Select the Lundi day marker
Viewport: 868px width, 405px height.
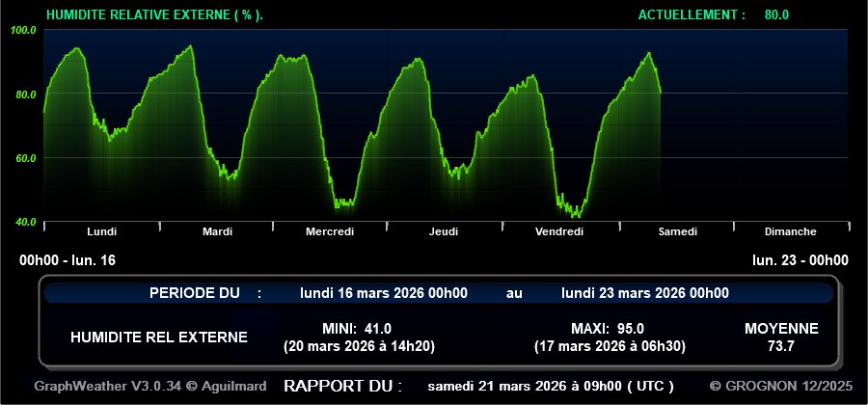(x=101, y=231)
